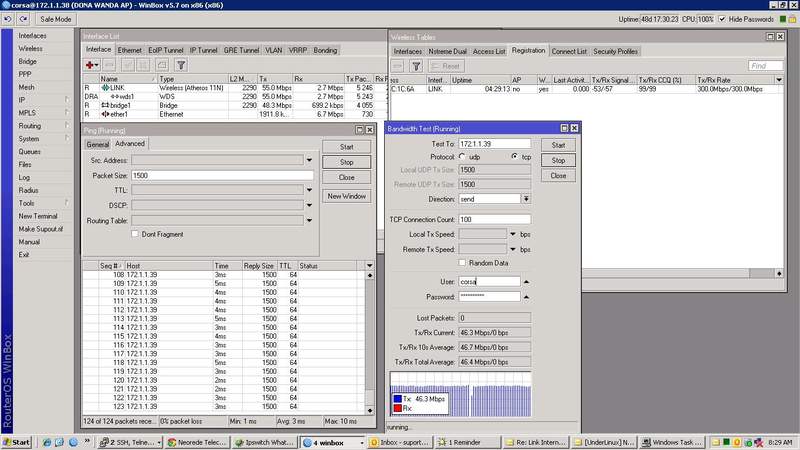The image size is (800, 450).
Task: Click the ether1 interface row icon
Action: [105, 115]
